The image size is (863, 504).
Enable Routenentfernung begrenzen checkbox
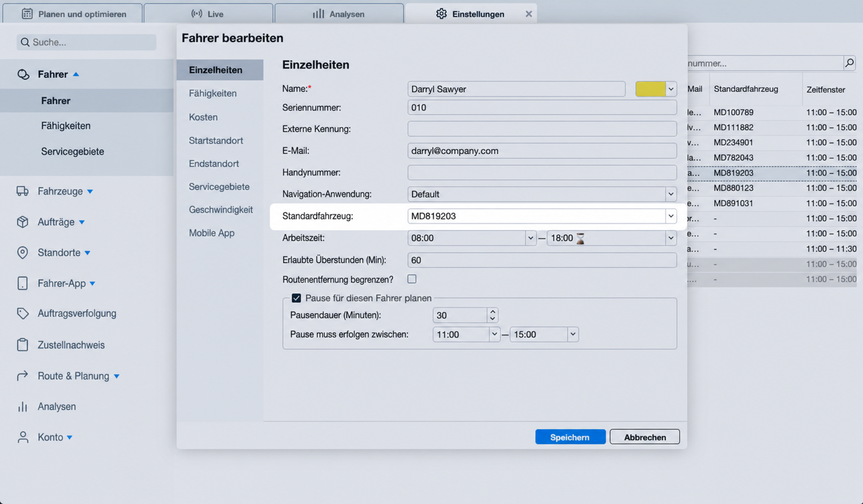412,279
